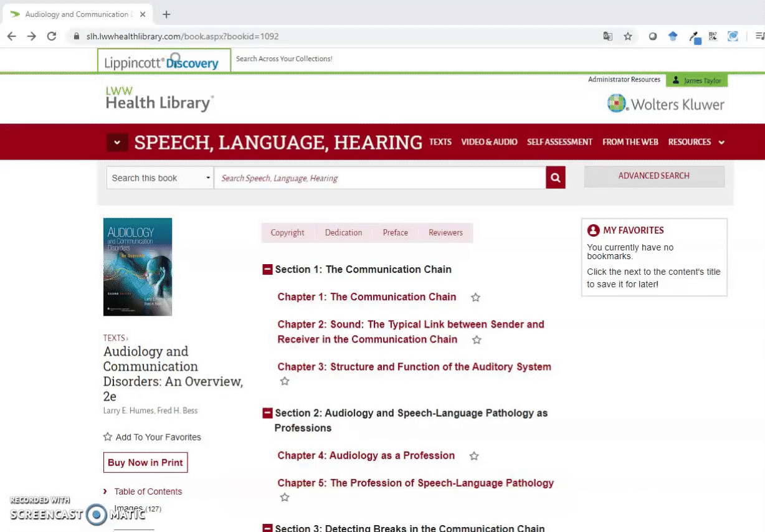Click the book authors line Larry E. Humes, Fred H. Bess
The width and height of the screenshot is (765, 532).
[x=150, y=411]
